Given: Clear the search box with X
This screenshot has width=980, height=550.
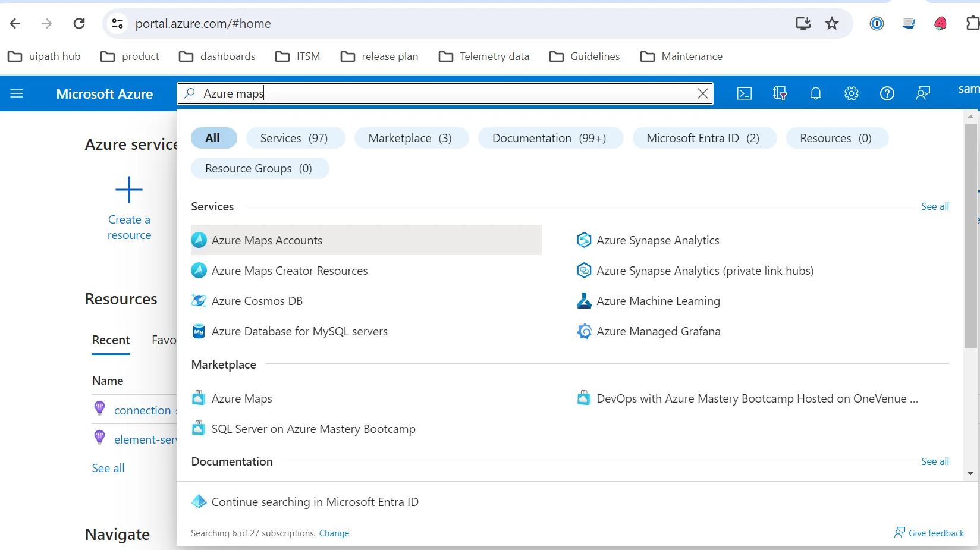Looking at the screenshot, I should point(702,93).
